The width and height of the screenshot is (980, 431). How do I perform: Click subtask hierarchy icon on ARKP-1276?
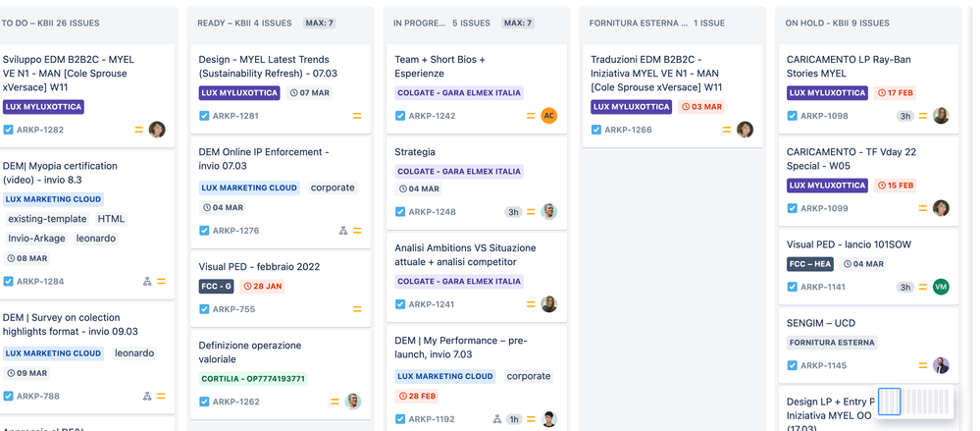pyautogui.click(x=343, y=230)
